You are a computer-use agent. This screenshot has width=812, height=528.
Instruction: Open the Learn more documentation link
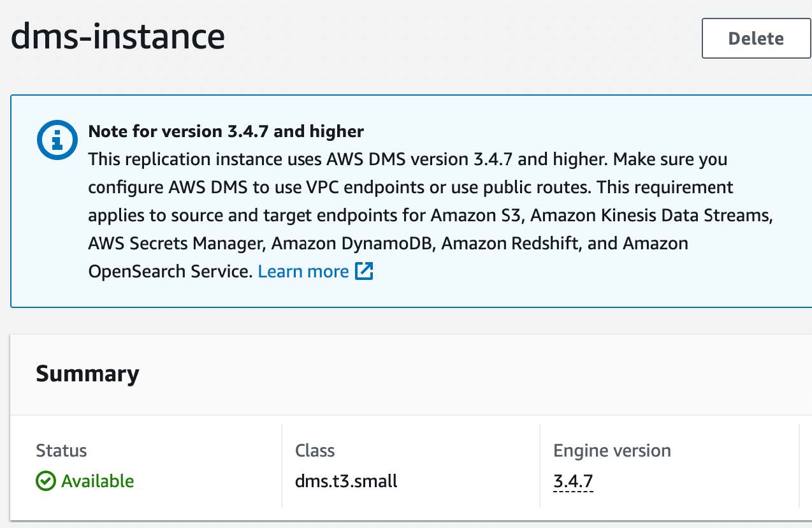click(x=303, y=271)
